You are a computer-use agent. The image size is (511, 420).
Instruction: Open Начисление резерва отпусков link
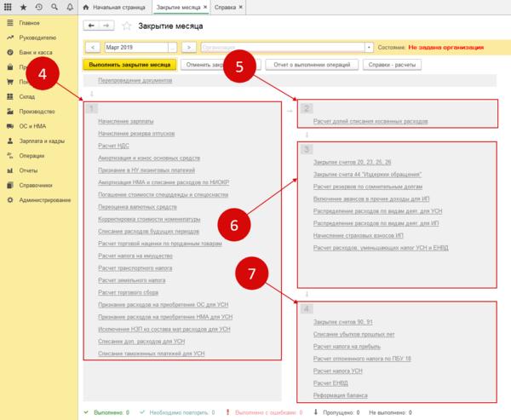click(x=136, y=134)
